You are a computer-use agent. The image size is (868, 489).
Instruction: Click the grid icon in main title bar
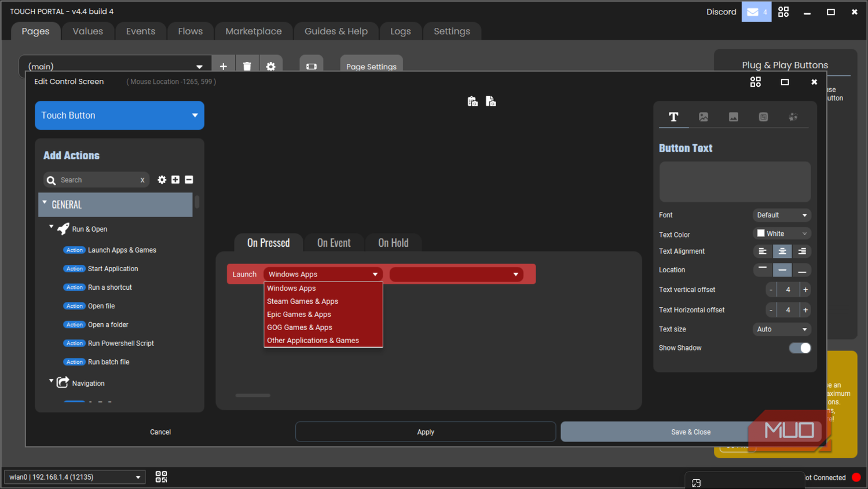(x=783, y=12)
